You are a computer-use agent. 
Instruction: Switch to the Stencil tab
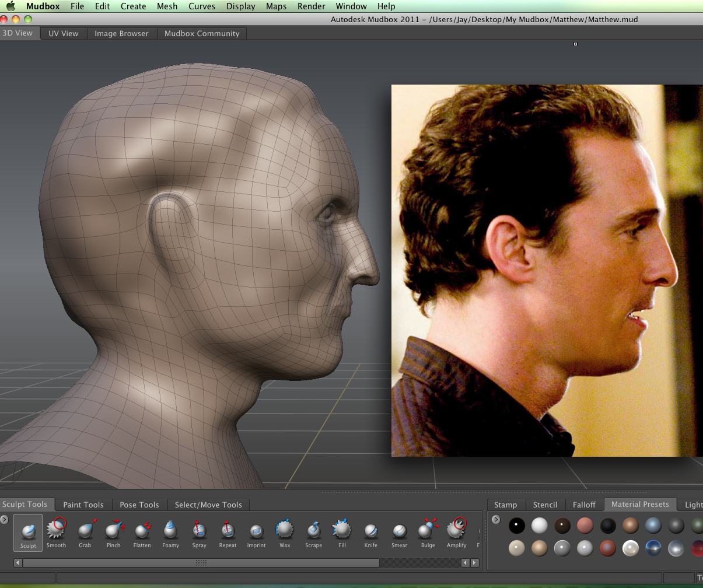[x=545, y=505]
